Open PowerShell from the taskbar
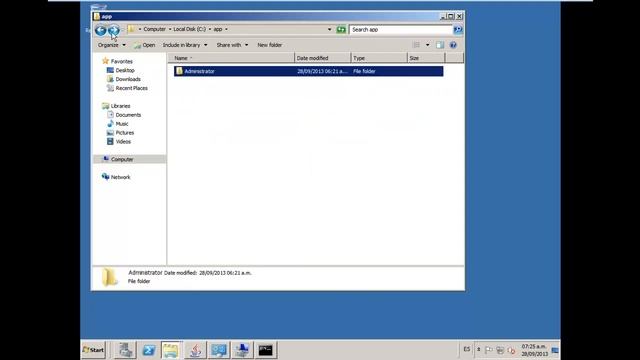The width and height of the screenshot is (640, 360). pos(149,350)
